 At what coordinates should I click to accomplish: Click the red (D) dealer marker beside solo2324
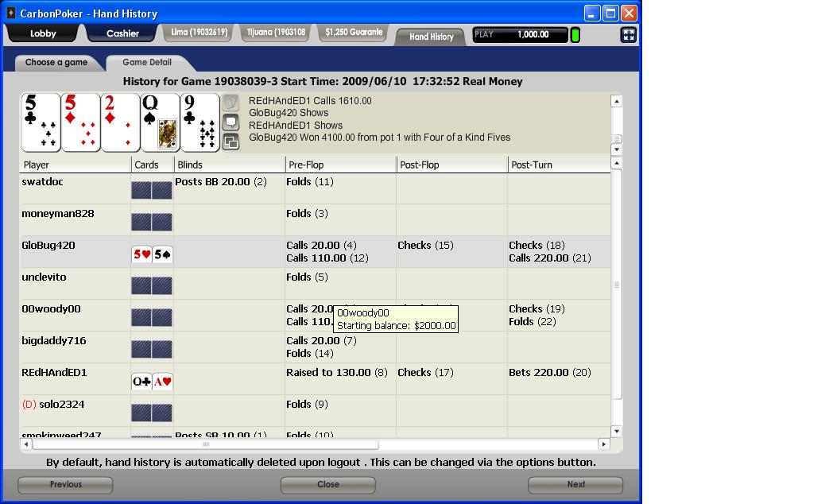click(29, 404)
